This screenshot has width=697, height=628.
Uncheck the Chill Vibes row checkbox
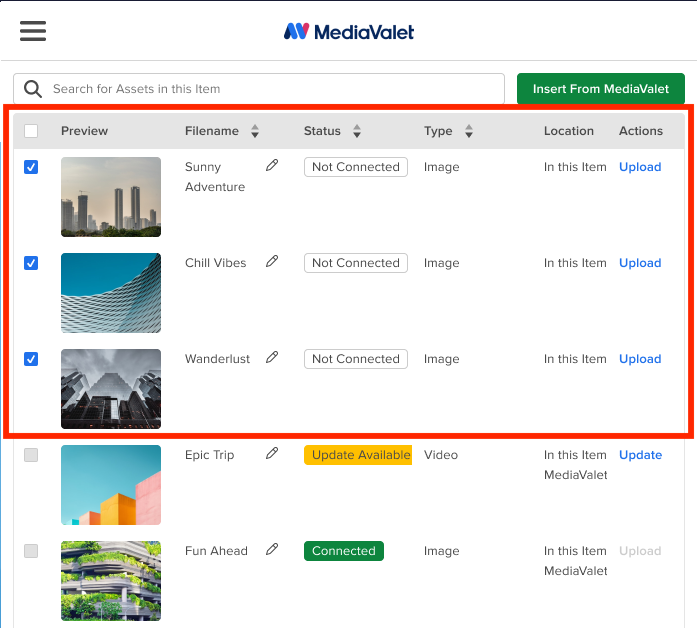tap(31, 263)
